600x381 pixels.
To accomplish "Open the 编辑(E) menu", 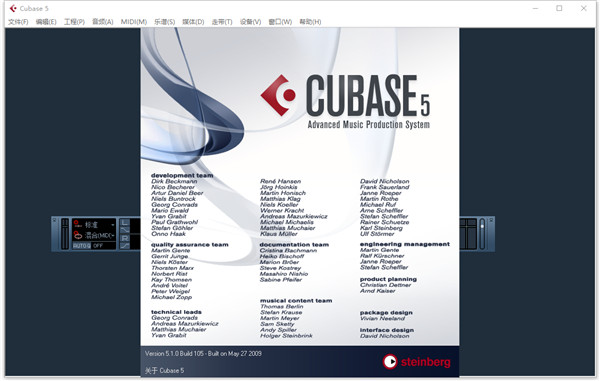I will (46, 22).
